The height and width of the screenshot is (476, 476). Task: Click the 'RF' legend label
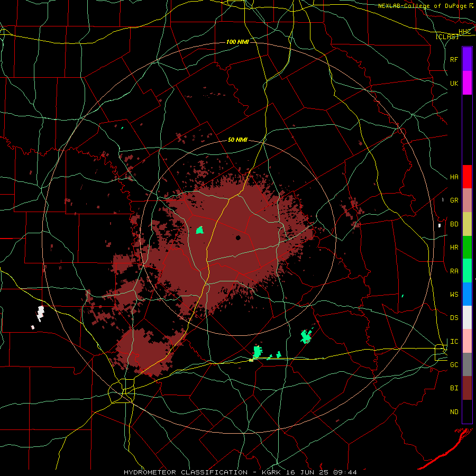tap(454, 59)
